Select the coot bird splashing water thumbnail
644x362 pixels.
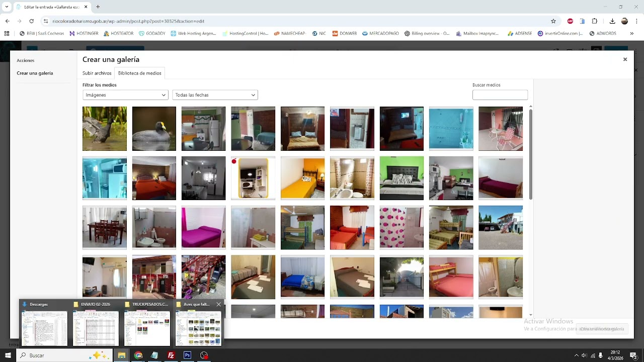(x=105, y=129)
